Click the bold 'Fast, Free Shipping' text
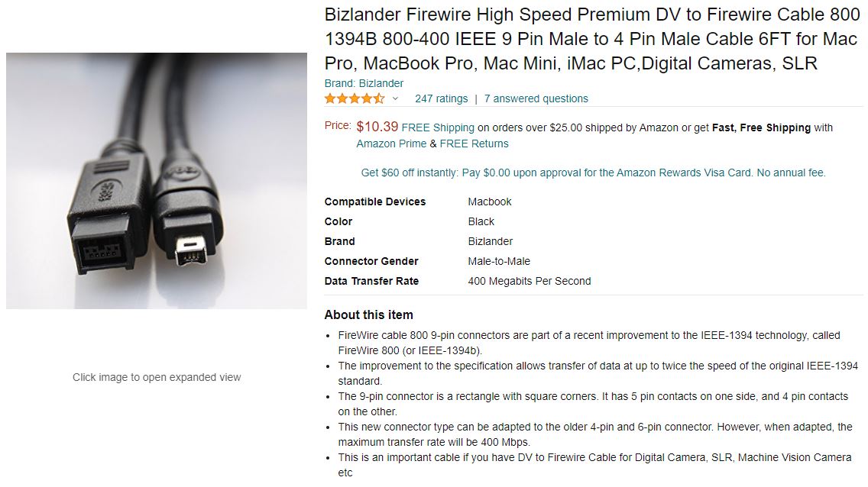Screen dimensions: 868x487 click(x=761, y=127)
